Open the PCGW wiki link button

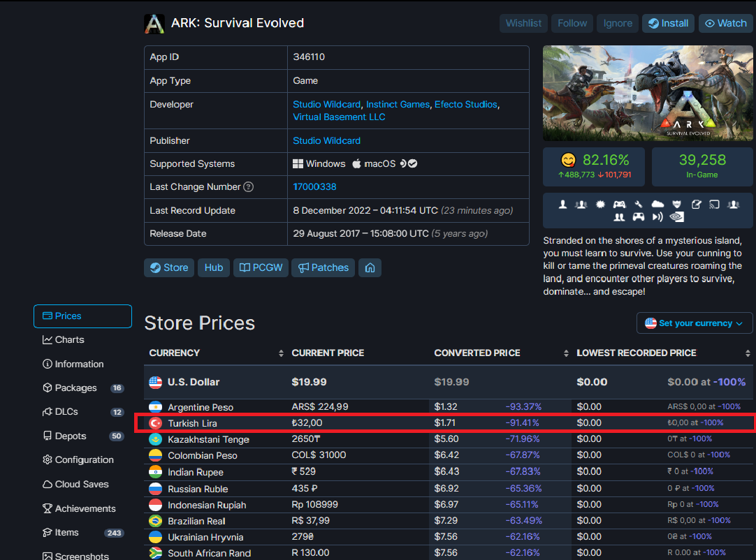coord(261,267)
